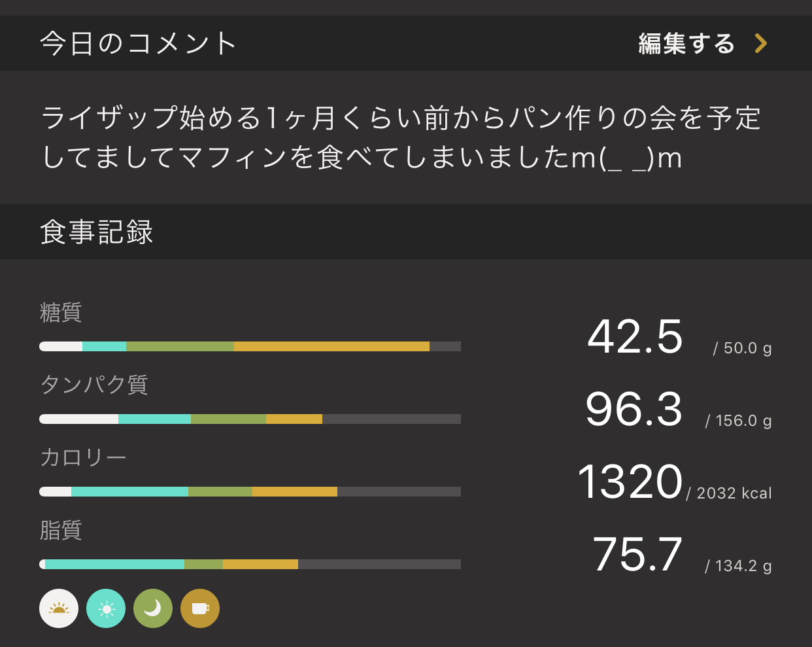This screenshot has height=647, width=812.
Task: Select the 食事記録 section header
Action: 97,232
